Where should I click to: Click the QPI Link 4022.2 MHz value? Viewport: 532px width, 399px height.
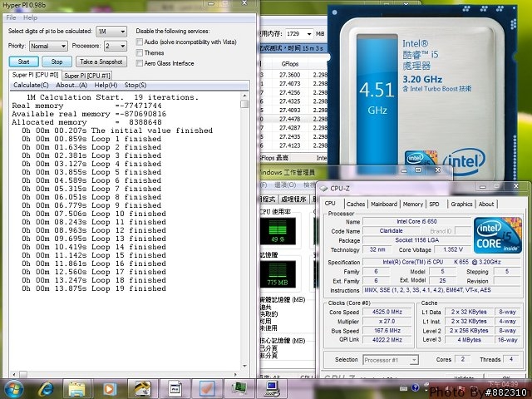(387, 340)
